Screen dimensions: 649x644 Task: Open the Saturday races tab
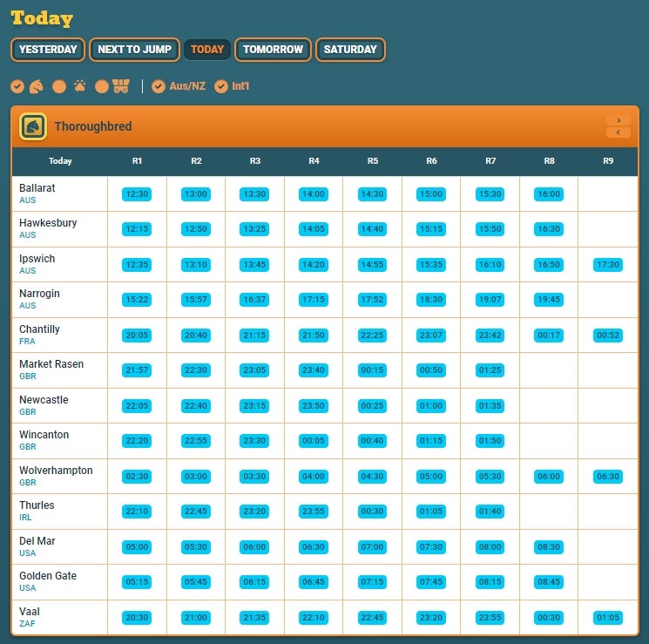pos(350,50)
